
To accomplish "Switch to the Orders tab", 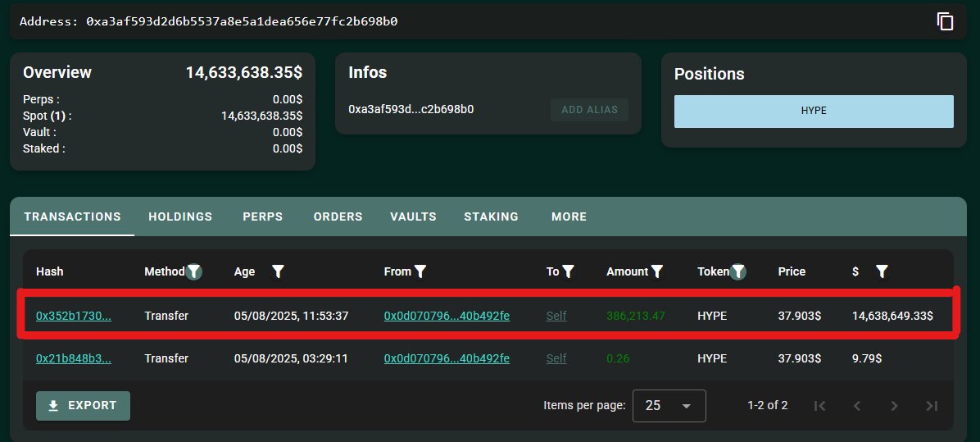I will click(338, 216).
